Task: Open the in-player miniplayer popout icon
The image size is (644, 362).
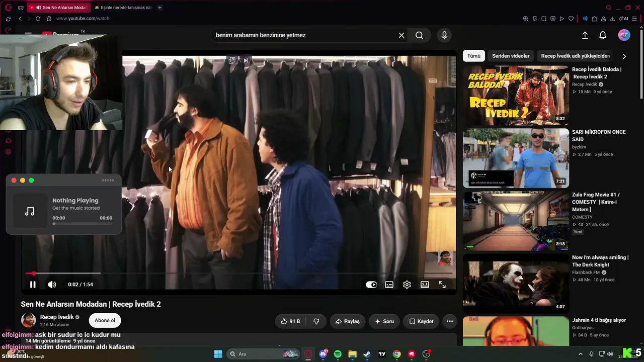Action: click(x=232, y=60)
